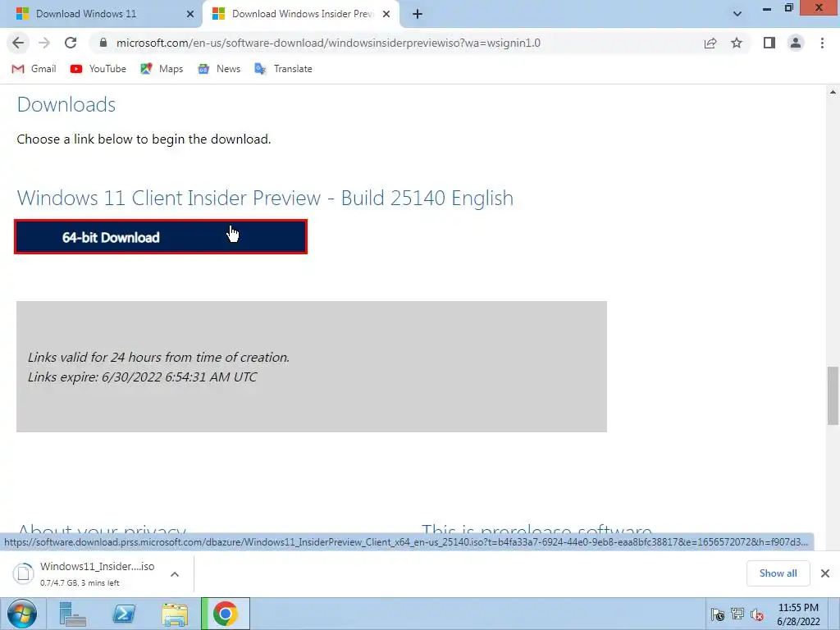Open Server Manager from the taskbar
This screenshot has width=840, height=630.
pos(72,614)
